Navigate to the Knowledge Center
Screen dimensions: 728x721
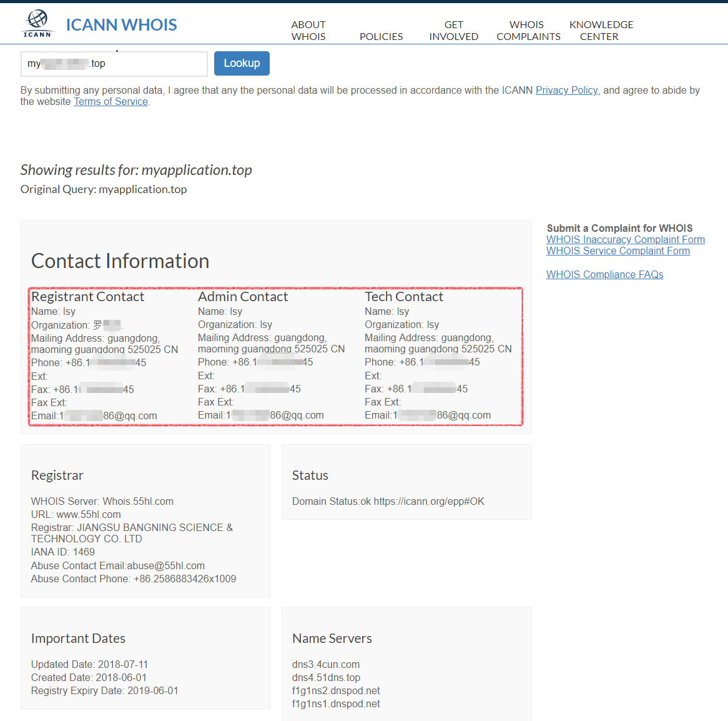pyautogui.click(x=601, y=31)
